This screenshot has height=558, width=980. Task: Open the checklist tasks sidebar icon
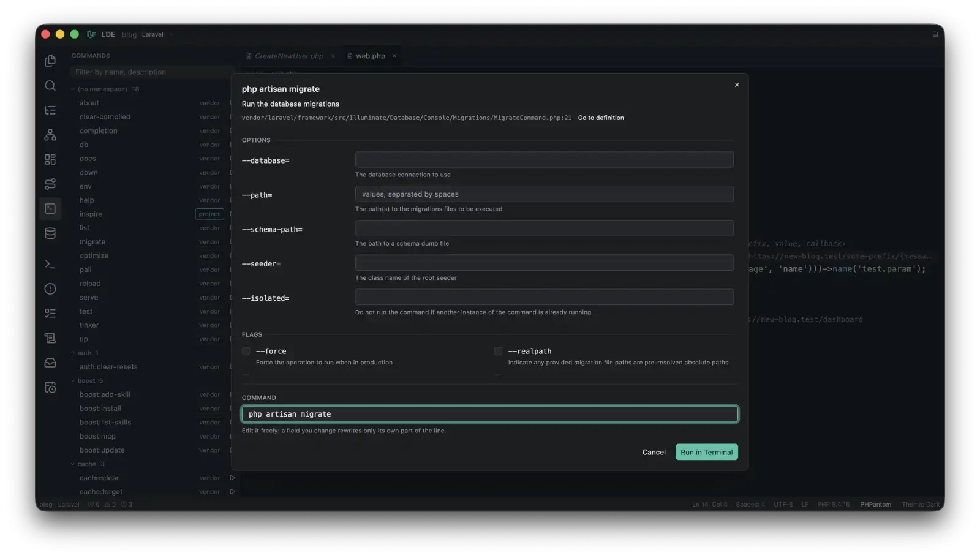pos(50,313)
